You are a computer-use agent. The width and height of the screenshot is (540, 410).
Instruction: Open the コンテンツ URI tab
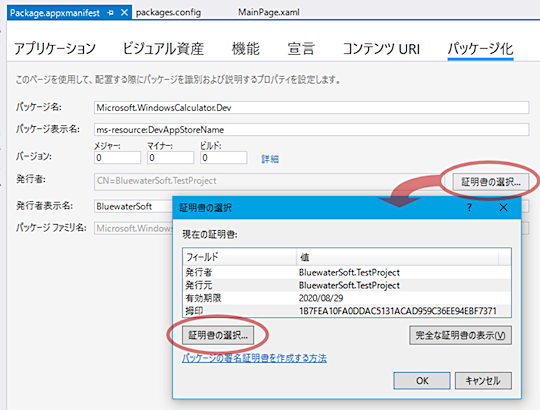coord(381,49)
